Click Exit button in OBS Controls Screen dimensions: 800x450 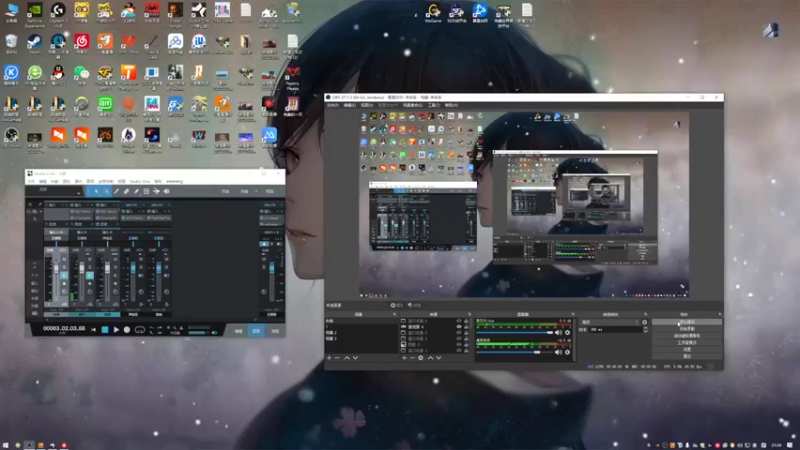point(687,356)
